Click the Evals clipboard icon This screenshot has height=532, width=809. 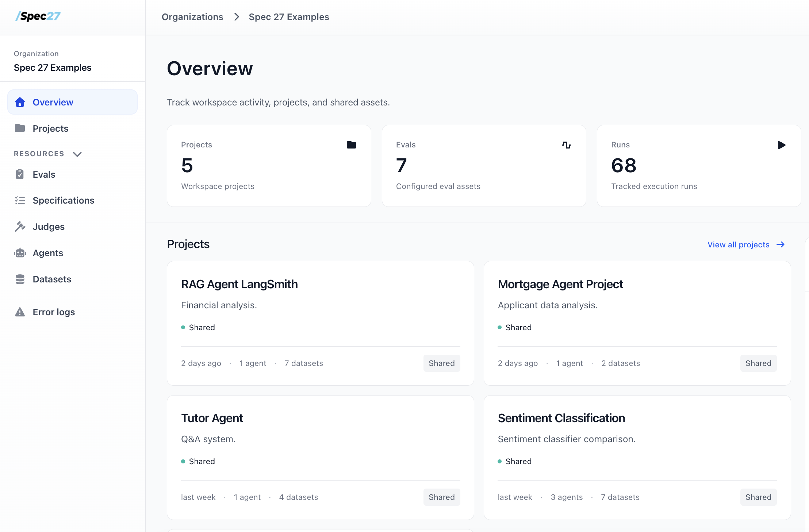(20, 174)
